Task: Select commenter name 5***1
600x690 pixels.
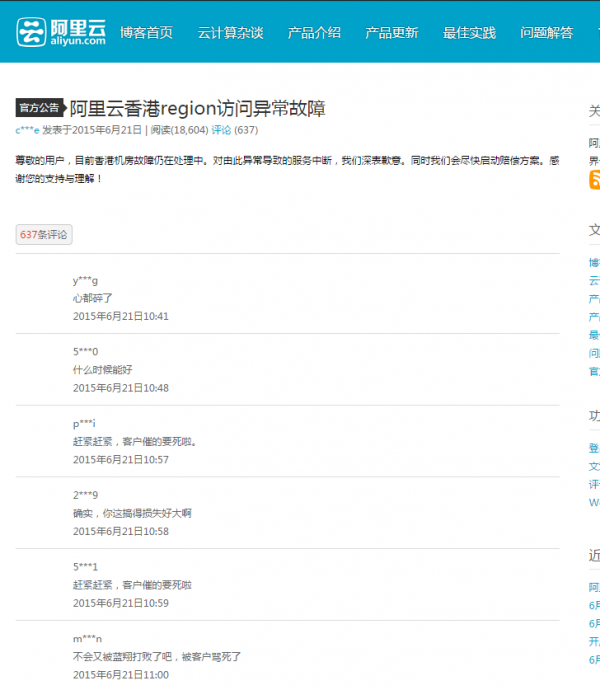Action: pyautogui.click(x=85, y=567)
